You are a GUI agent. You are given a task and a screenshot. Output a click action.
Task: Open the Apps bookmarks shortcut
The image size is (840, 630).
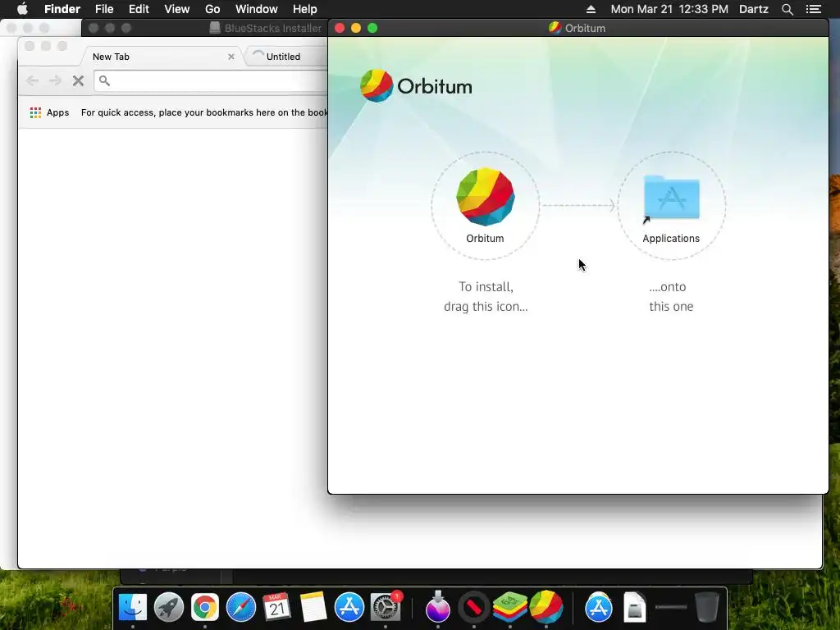(50, 112)
